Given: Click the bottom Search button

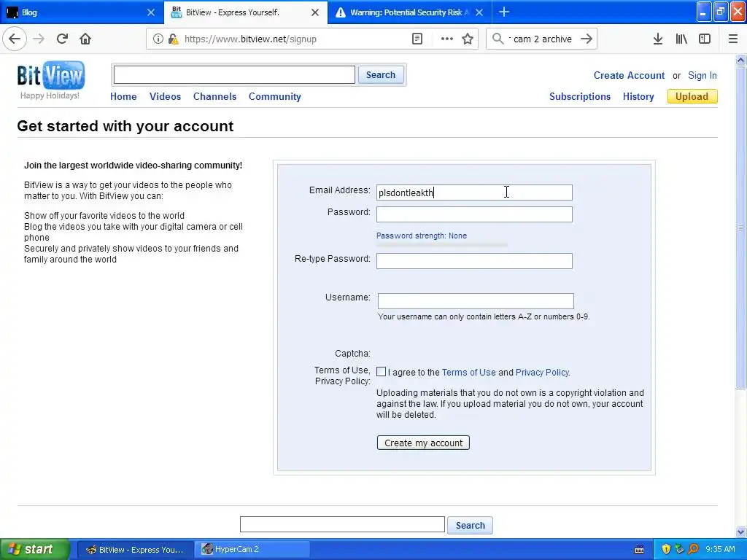Looking at the screenshot, I should coord(471,525).
